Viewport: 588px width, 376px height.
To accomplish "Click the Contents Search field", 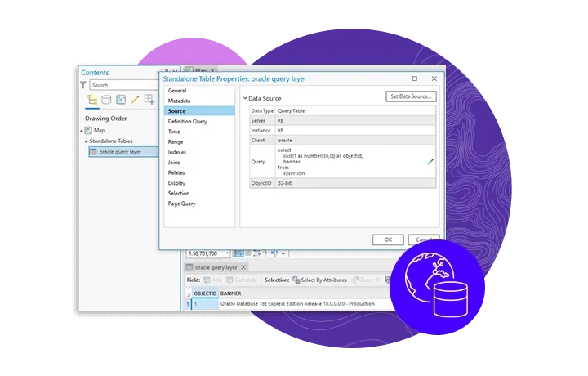I will pyautogui.click(x=124, y=85).
